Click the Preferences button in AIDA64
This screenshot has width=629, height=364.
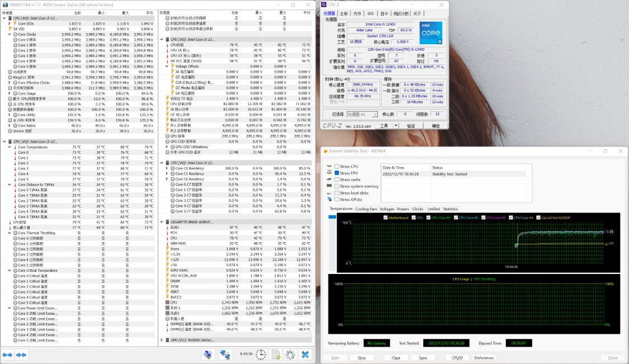coord(484,358)
